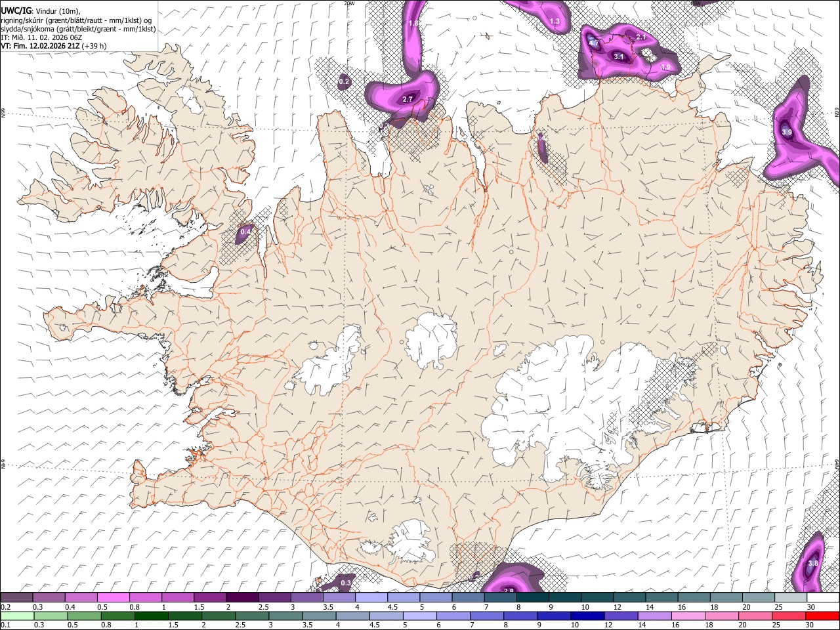This screenshot has height=630, width=840.
Task: Click the "IT: Mið. 11. 02. 2026 06Z" line
Action: 41,37
